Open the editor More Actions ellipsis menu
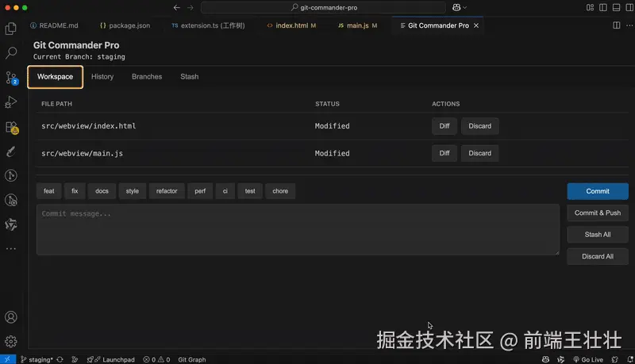Image resolution: width=635 pixels, height=364 pixels. pos(629,25)
